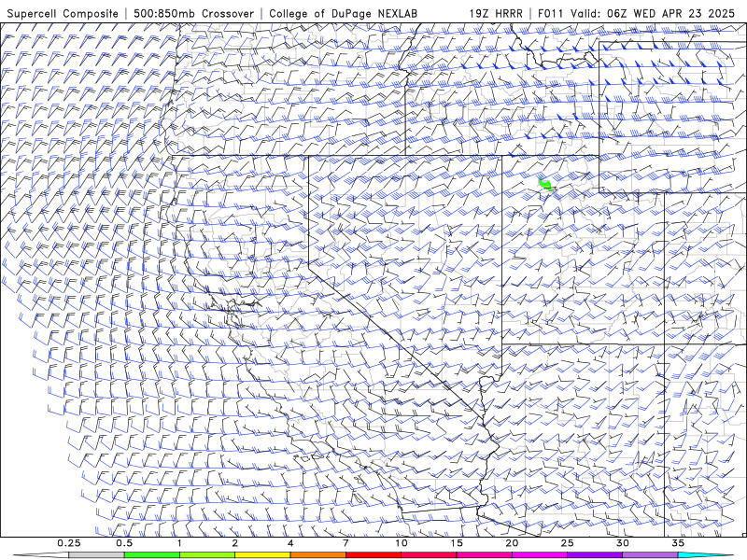Click the "College of DuPage NEXLAB" label
The width and height of the screenshot is (747, 560).
click(343, 13)
